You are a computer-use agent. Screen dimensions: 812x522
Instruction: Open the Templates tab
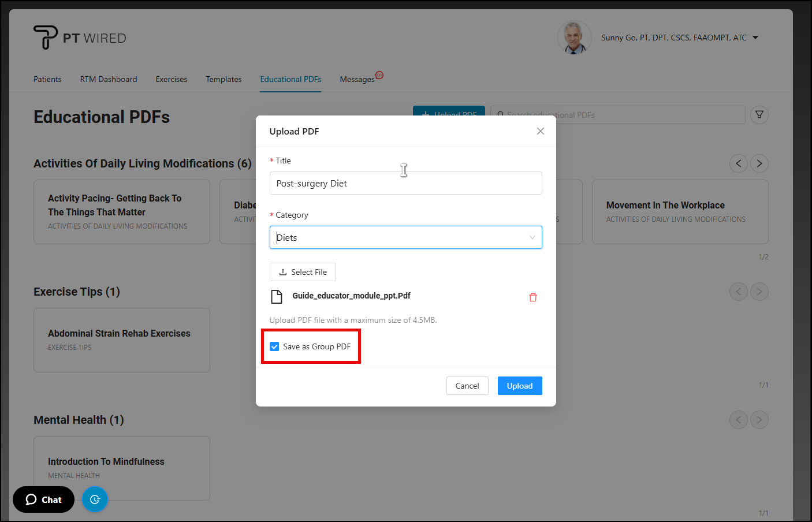coord(224,79)
